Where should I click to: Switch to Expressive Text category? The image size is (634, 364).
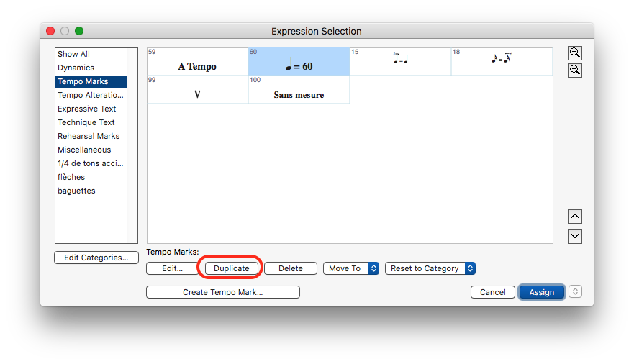click(x=86, y=109)
